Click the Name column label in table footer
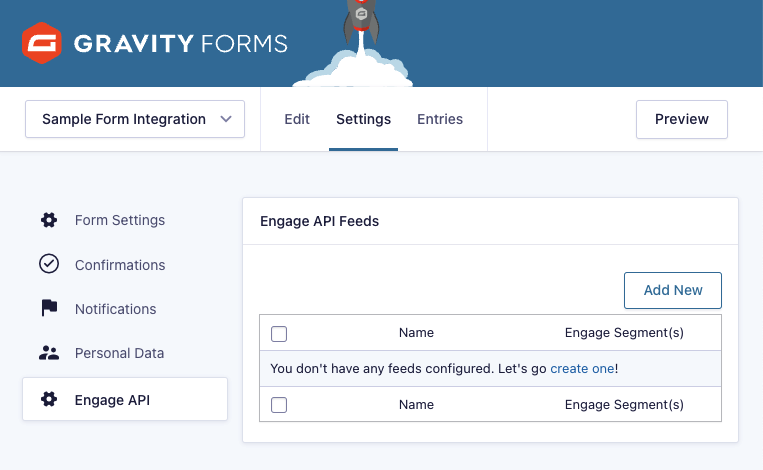This screenshot has width=763, height=470. coord(417,405)
